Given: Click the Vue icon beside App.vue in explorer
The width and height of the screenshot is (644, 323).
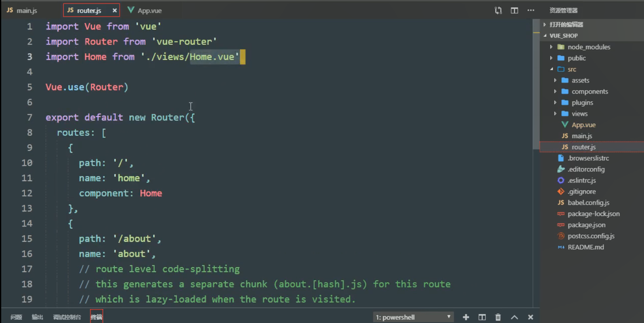Looking at the screenshot, I should (x=565, y=125).
